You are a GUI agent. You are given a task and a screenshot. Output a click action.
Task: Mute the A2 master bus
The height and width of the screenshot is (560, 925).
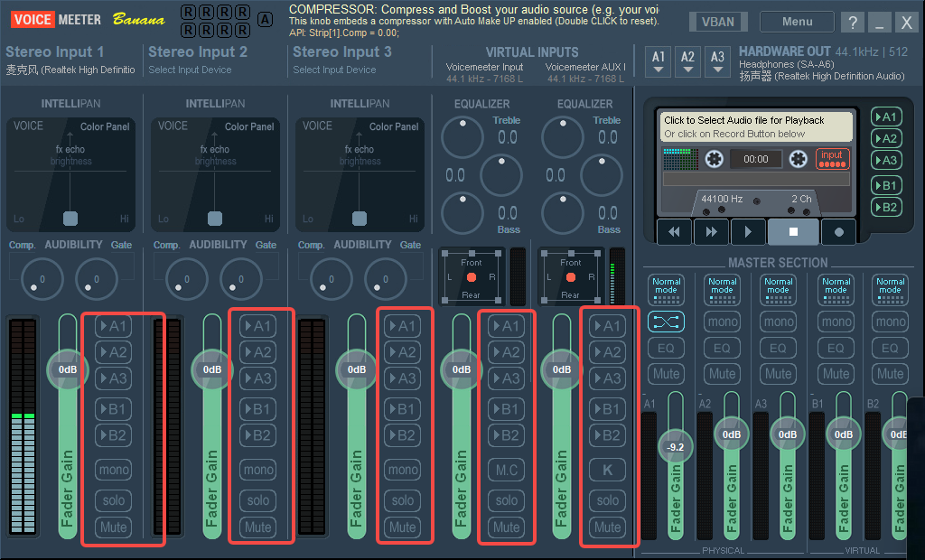tap(722, 374)
